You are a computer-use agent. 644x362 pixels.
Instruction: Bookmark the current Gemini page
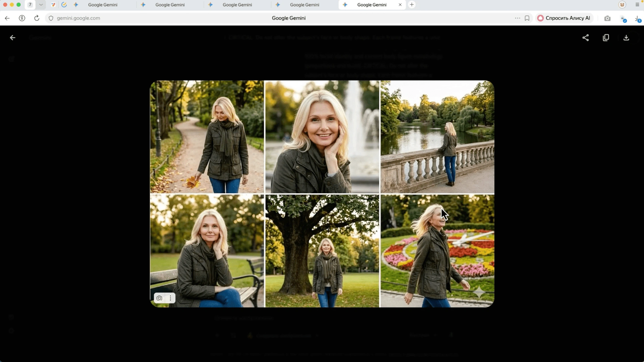527,18
